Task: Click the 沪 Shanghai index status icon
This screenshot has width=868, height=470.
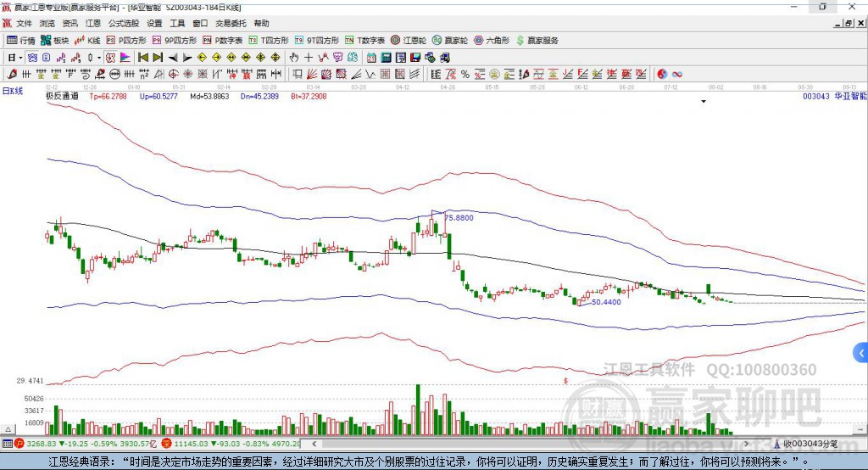Action: click(x=19, y=444)
